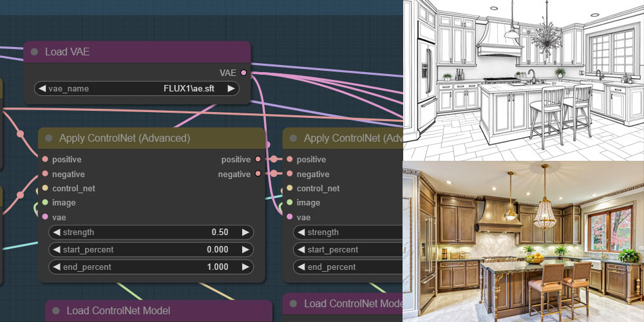Click the start_percent 0.000 value field
The image size is (644, 322).
[x=151, y=249]
